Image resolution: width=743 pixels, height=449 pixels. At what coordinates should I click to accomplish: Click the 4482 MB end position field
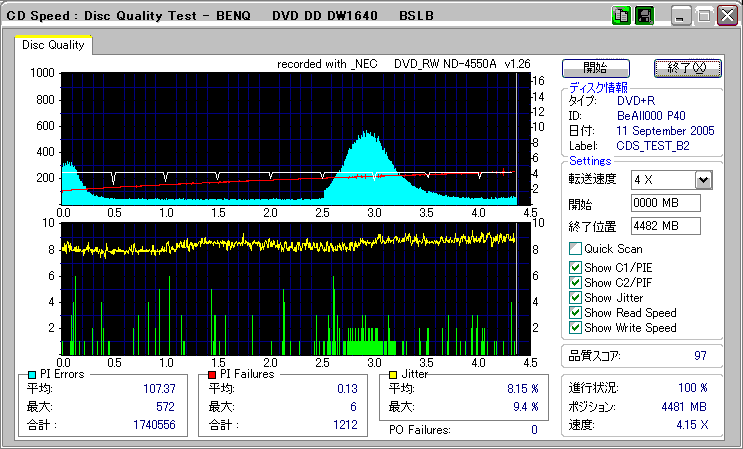tap(664, 225)
